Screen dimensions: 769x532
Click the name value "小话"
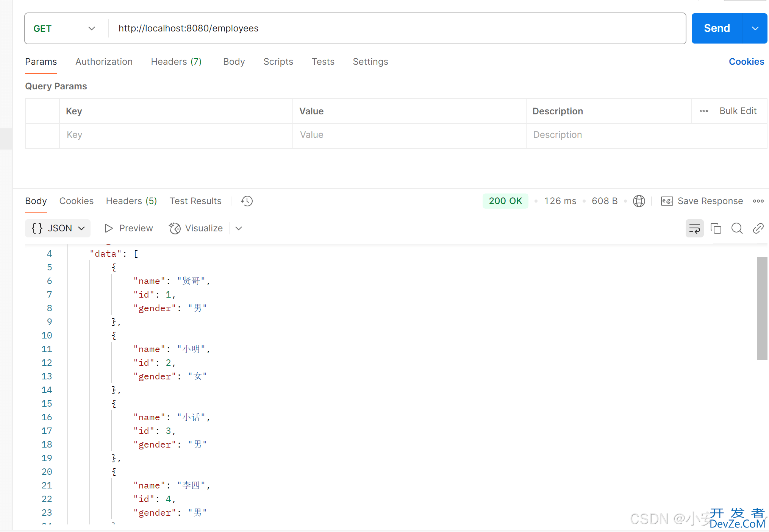(191, 417)
